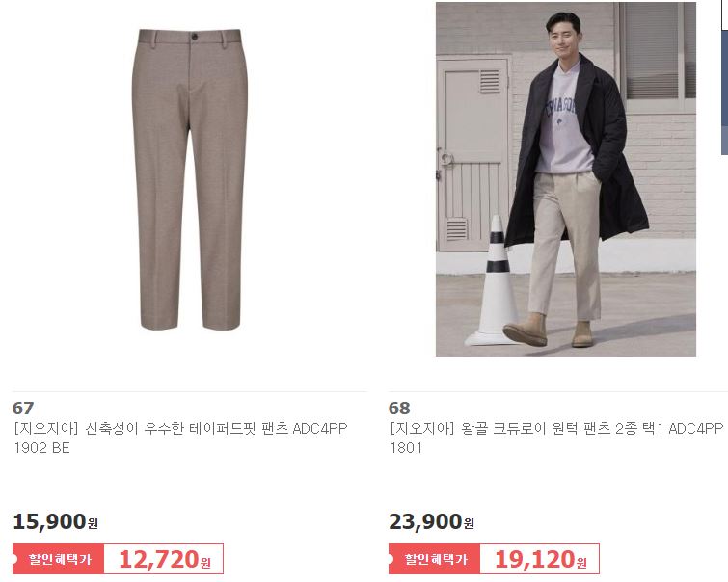Screen dimensions: 728x582
Task: Click the corduroy pants title of item 68
Action: point(556,437)
